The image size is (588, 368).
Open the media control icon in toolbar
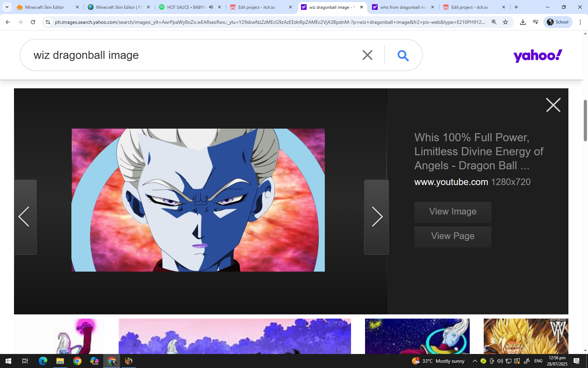(x=535, y=22)
